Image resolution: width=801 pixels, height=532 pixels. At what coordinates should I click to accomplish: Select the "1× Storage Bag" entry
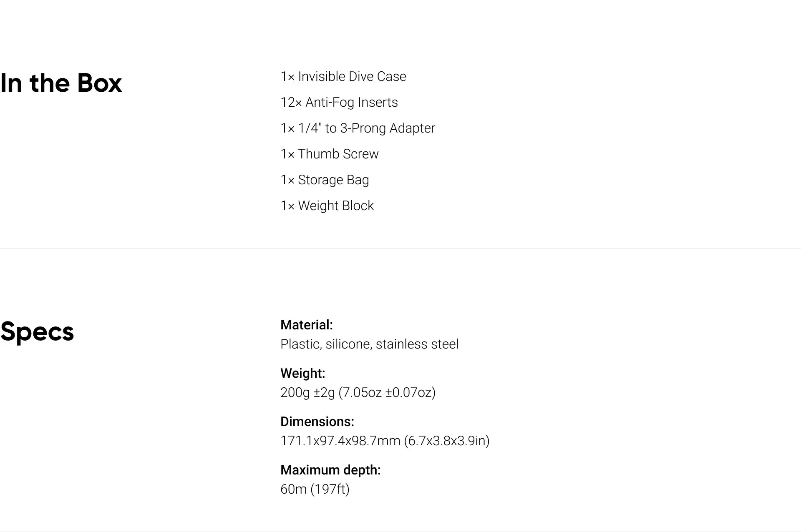click(x=325, y=180)
